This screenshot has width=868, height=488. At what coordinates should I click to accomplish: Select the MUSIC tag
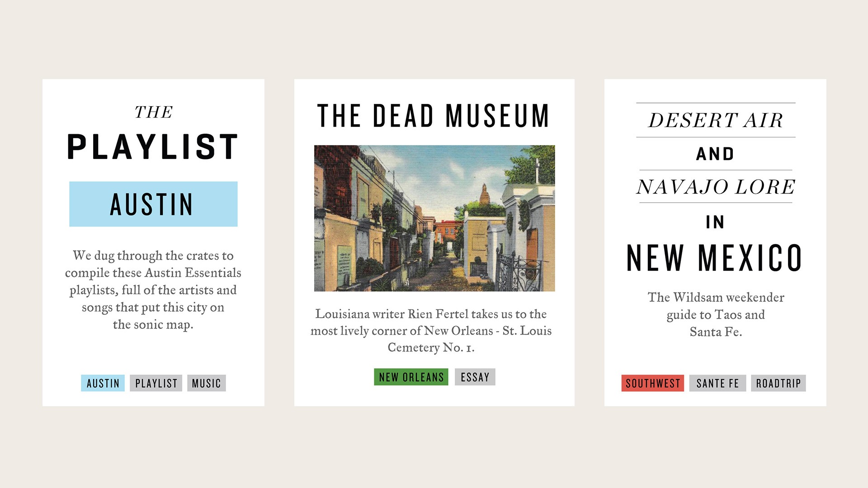[x=206, y=383]
